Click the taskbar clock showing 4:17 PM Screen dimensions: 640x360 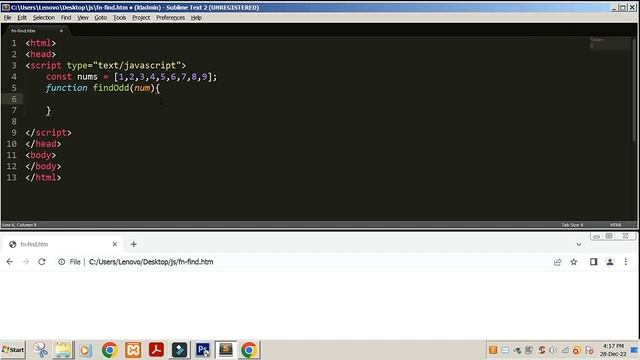[613, 350]
